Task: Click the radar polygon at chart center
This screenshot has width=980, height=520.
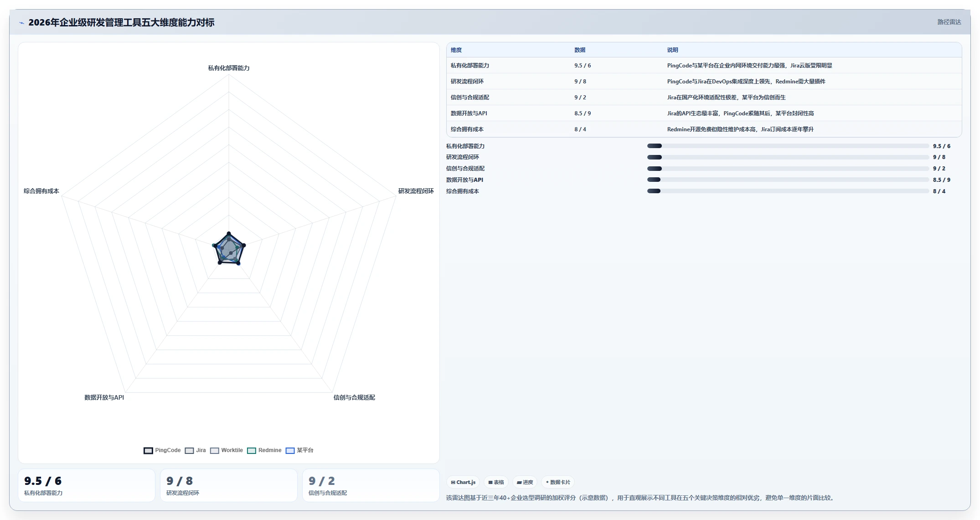Action: point(229,250)
